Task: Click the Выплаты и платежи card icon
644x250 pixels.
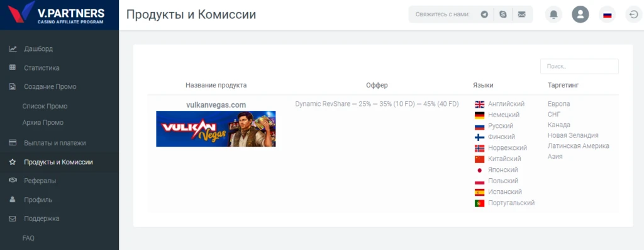Action: coord(13,143)
